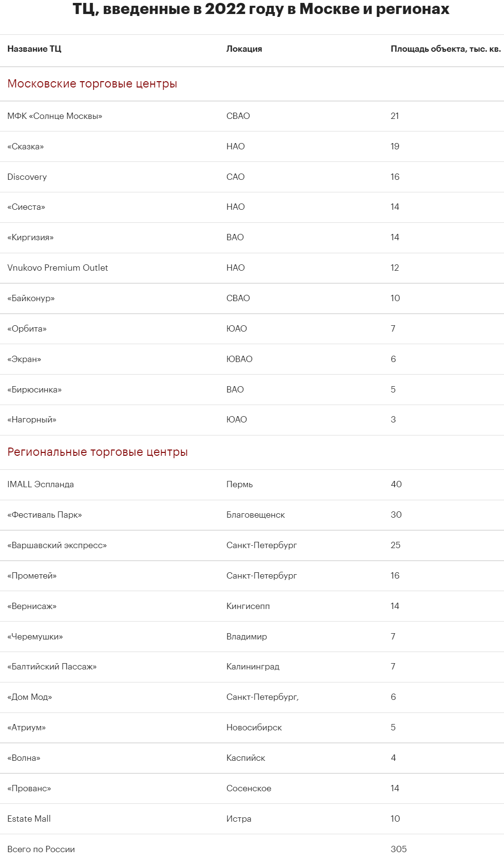Click the page title about 2022 malls

(x=261, y=9)
